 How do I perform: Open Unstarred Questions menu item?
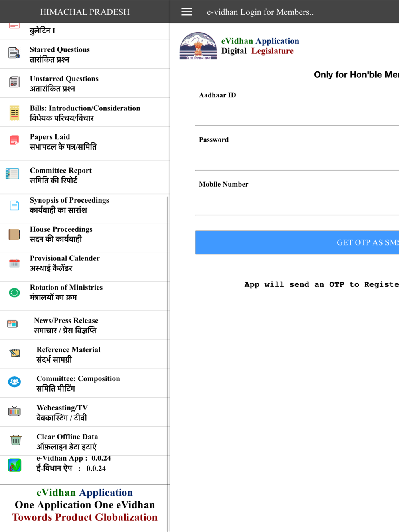85,83
